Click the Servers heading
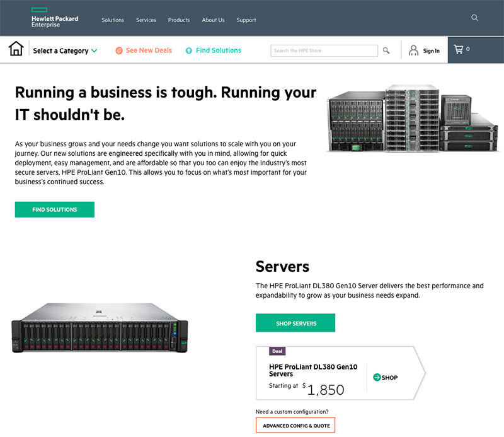The image size is (504, 437). 282,267
